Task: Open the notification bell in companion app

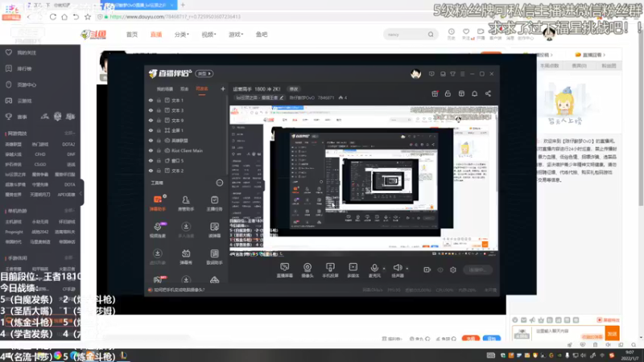Action: pyautogui.click(x=474, y=93)
